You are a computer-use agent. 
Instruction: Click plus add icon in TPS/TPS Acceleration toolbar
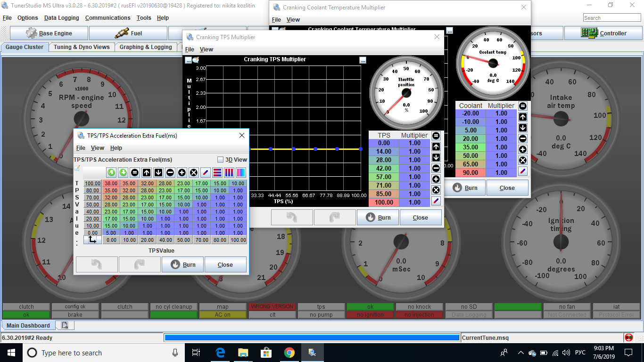pos(182,173)
